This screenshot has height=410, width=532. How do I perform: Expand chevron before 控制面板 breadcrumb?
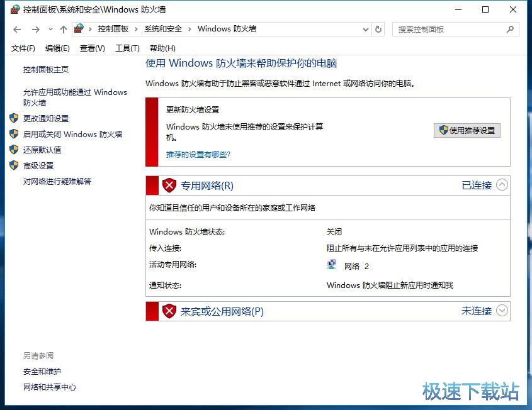90,29
